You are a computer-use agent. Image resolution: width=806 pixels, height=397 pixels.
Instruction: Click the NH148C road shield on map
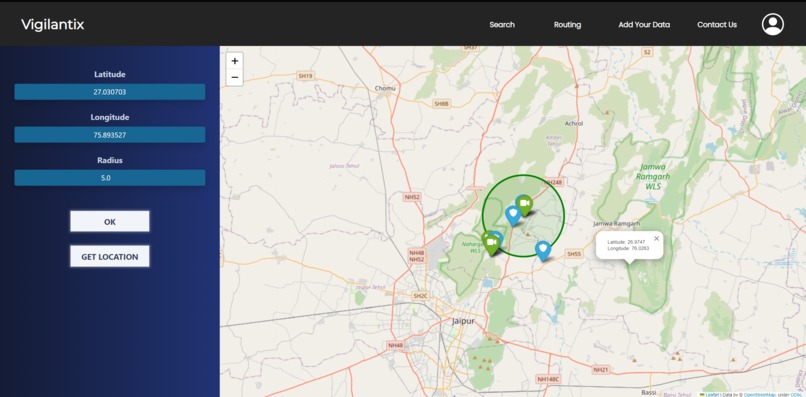pos(548,379)
